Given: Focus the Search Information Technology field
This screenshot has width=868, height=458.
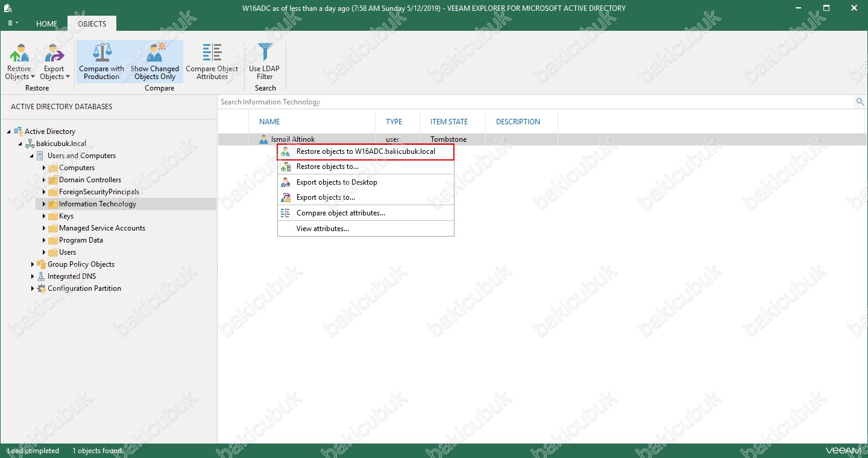Looking at the screenshot, I should (536, 102).
